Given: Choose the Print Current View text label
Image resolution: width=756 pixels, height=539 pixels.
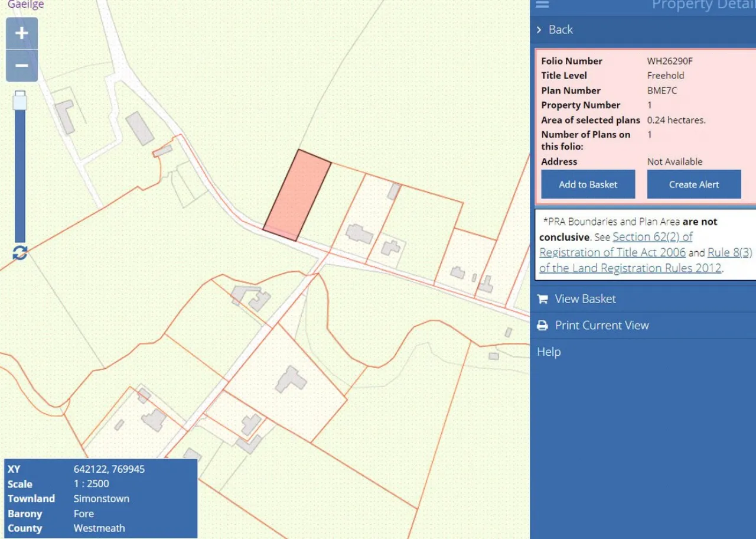Looking at the screenshot, I should click(x=602, y=326).
